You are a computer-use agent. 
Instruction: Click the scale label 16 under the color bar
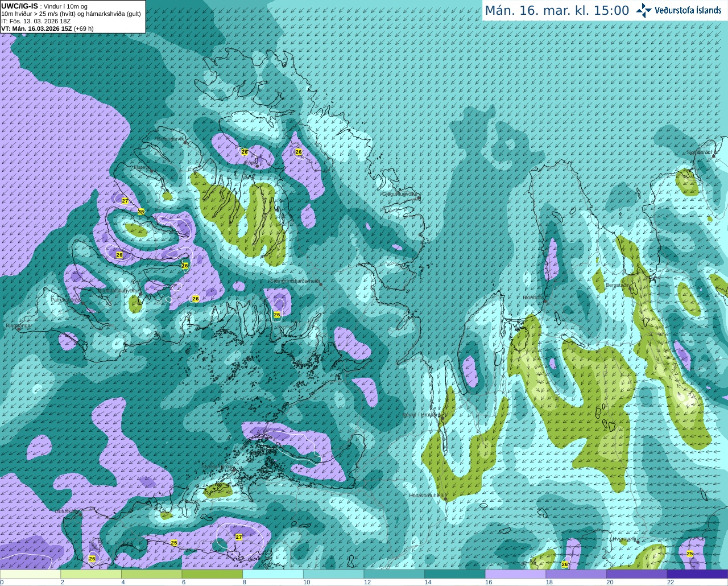(x=488, y=582)
